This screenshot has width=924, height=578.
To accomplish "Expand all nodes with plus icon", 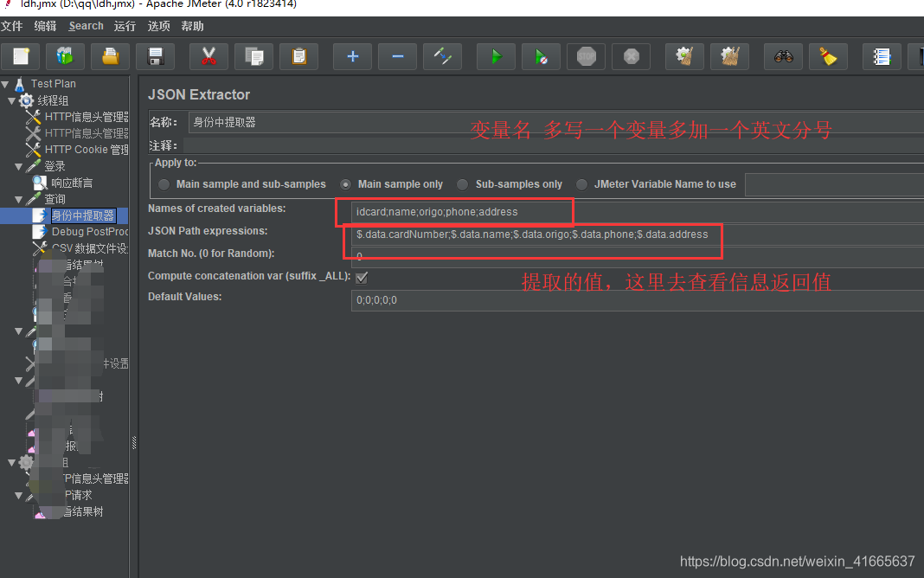I will pyautogui.click(x=352, y=56).
